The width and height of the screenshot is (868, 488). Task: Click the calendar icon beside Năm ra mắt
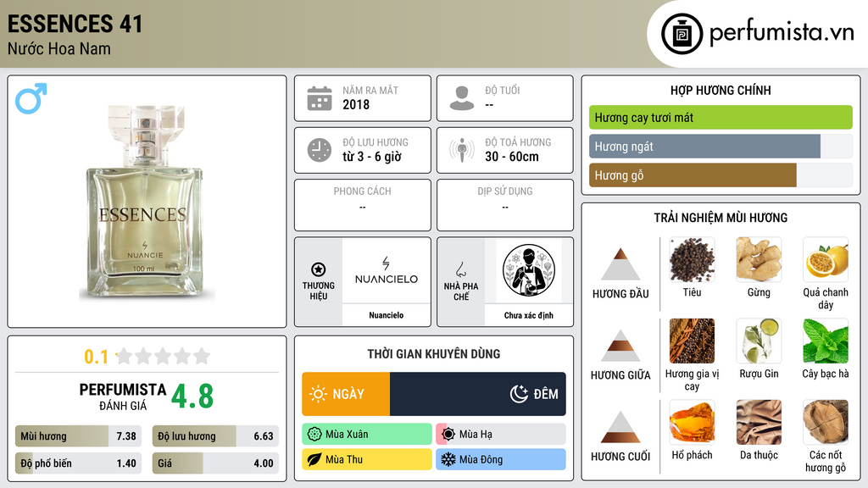[320, 98]
